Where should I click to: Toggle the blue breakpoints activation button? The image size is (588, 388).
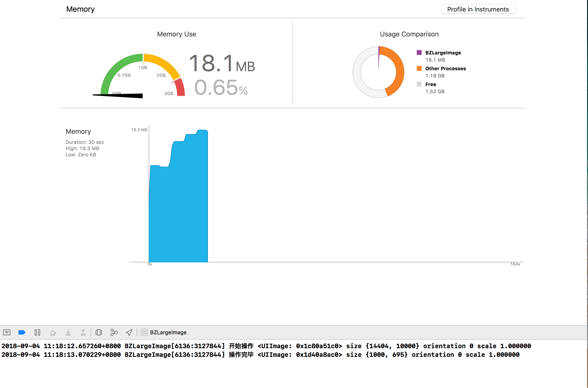pos(22,332)
